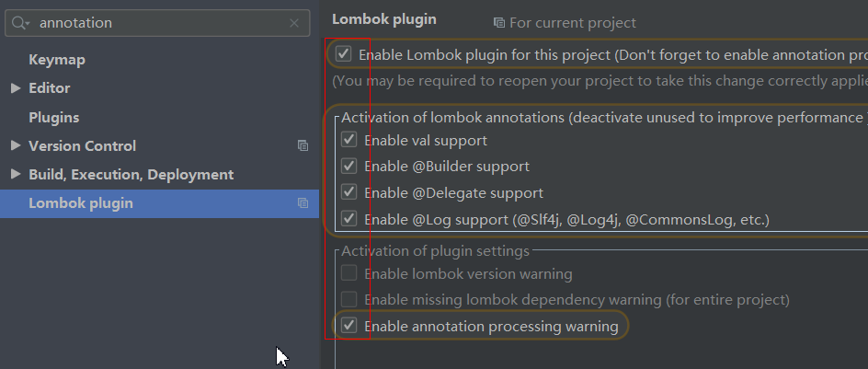This screenshot has width=868, height=369.
Task: Uncheck Enable val support
Action: tap(348, 141)
